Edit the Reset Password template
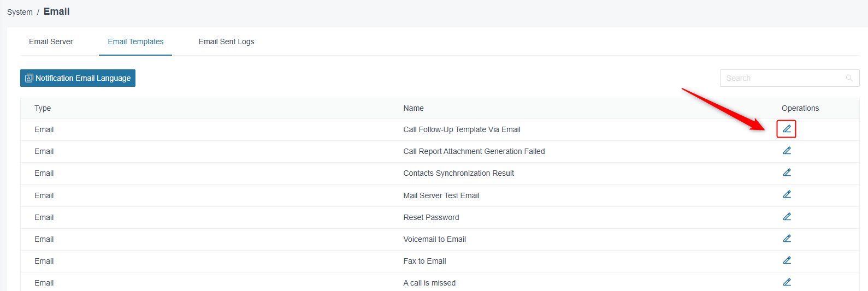 click(787, 217)
